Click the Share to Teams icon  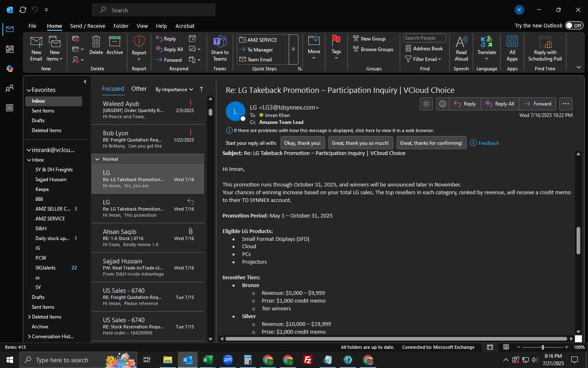click(x=220, y=48)
